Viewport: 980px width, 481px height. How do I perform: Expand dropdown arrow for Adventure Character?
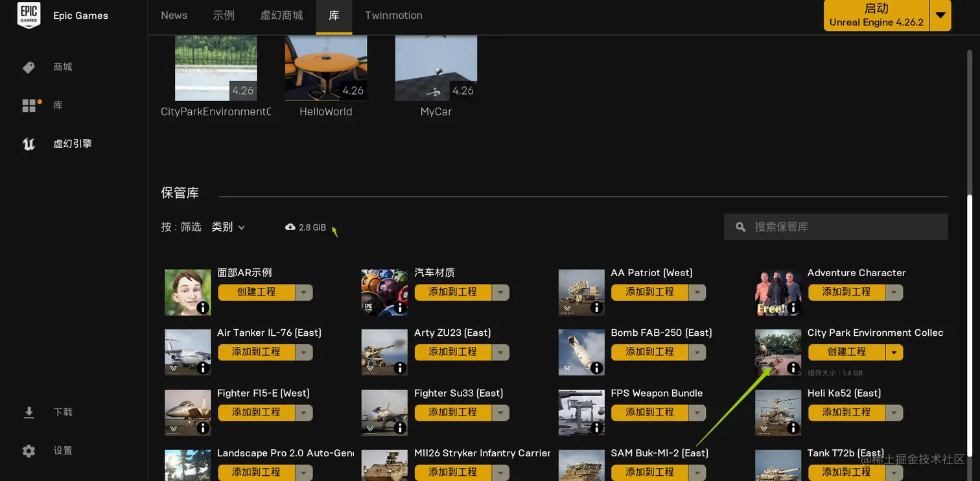pos(894,292)
